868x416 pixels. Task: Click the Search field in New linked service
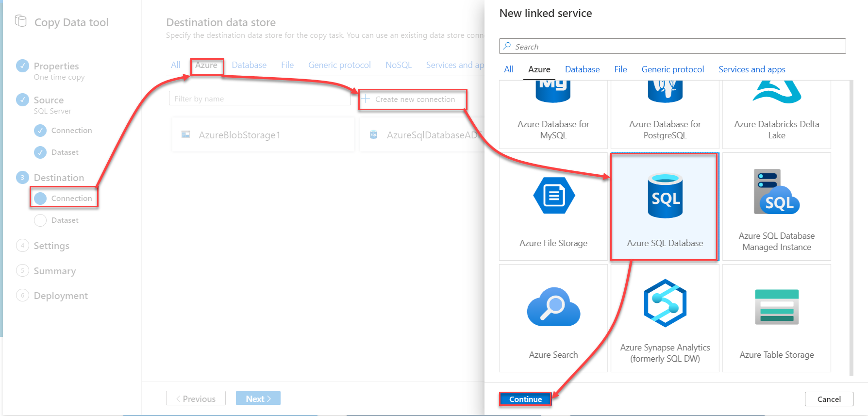[x=672, y=47]
